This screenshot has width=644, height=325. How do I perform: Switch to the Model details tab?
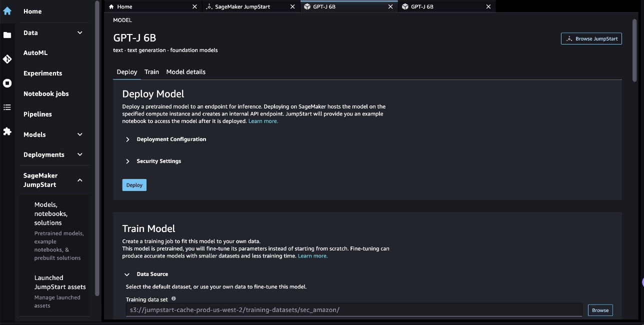[186, 72]
